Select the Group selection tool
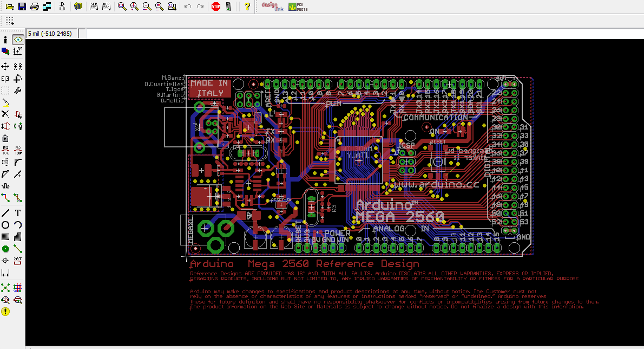 point(5,91)
